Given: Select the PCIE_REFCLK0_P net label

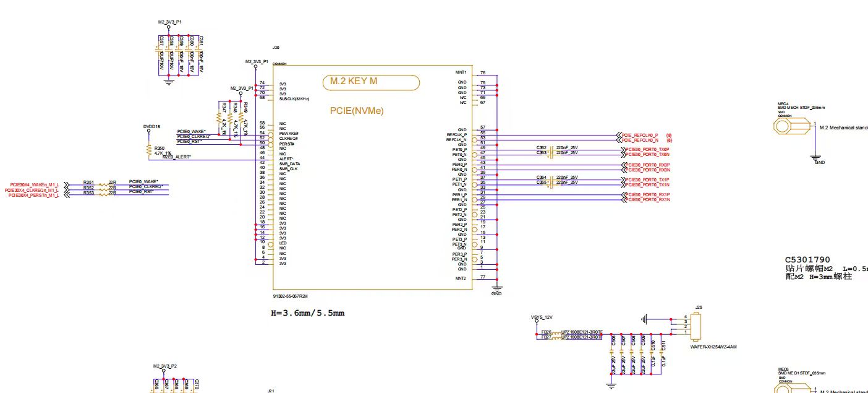Looking at the screenshot, I should (x=640, y=135).
